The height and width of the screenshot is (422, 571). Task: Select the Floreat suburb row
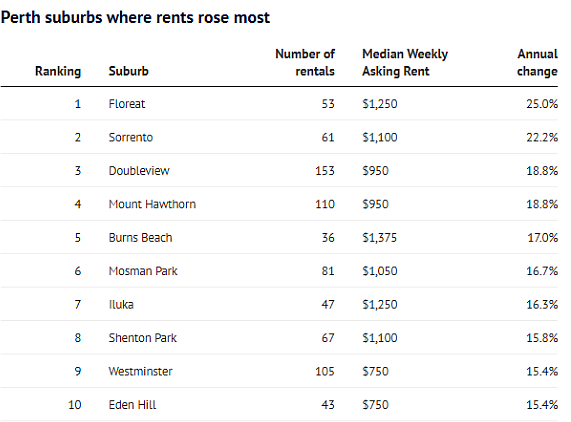[x=279, y=104]
